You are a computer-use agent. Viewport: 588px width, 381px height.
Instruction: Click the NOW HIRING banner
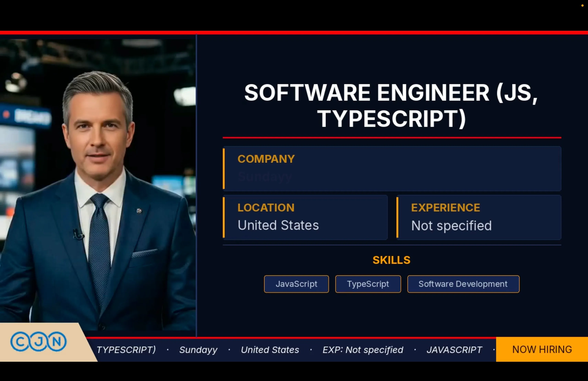tap(542, 349)
